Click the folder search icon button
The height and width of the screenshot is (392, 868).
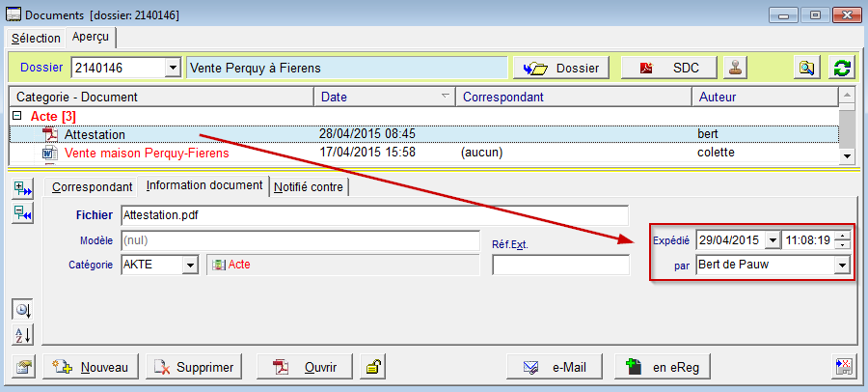[x=806, y=68]
